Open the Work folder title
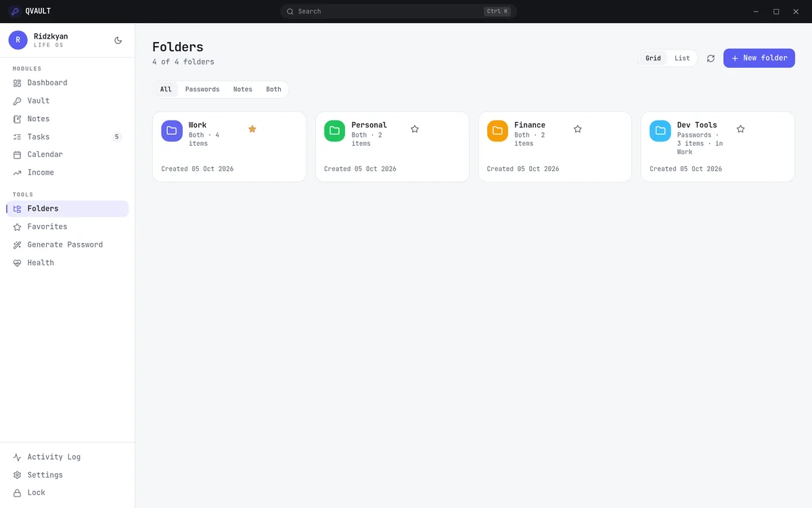 [x=198, y=125]
